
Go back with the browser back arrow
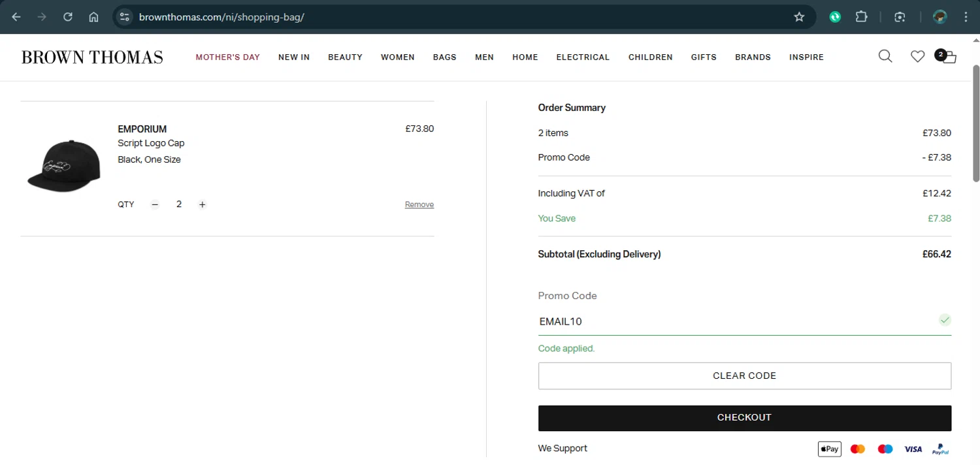(x=16, y=17)
